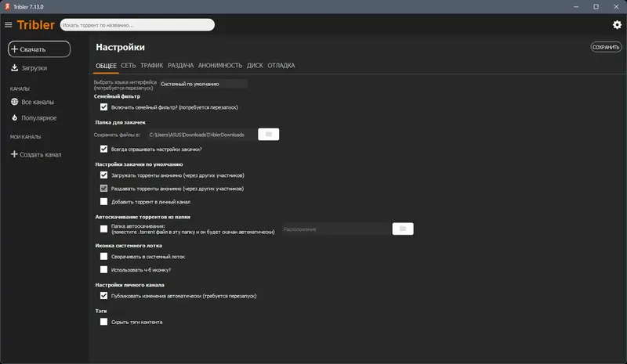Click the Tribler logo
This screenshot has width=627, height=364.
click(x=35, y=25)
